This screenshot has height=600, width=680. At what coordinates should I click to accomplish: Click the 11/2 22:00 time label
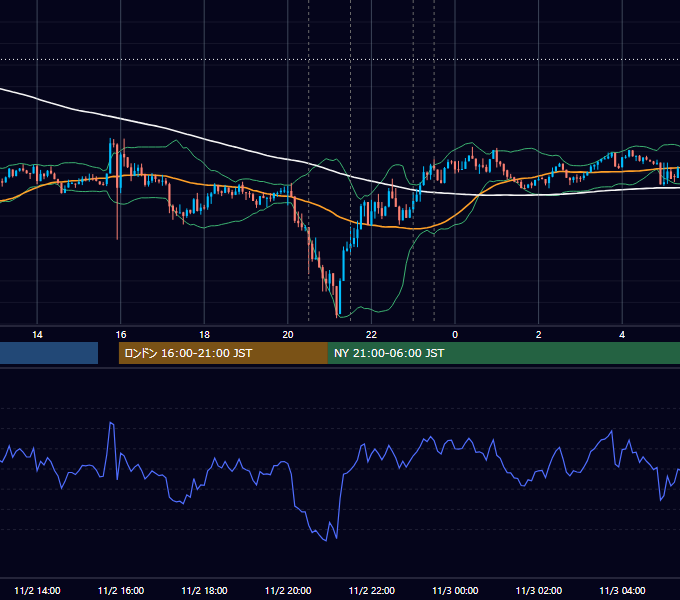(372, 590)
